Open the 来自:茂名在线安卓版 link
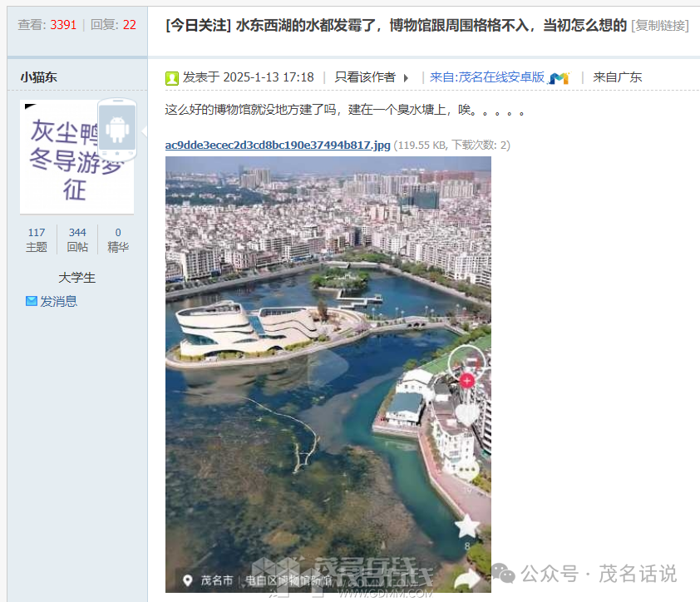The height and width of the screenshot is (602, 700). tap(487, 77)
